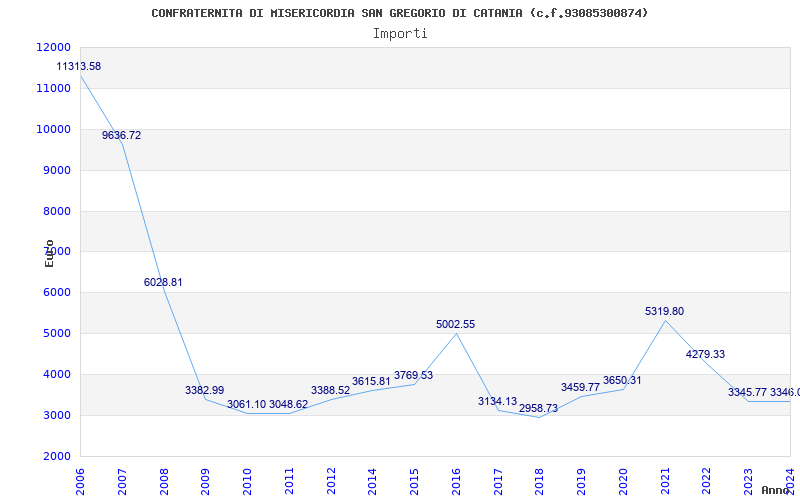Viewport: 800px width, 500px height.
Task: Select data label 11313.58
Action: point(79,66)
